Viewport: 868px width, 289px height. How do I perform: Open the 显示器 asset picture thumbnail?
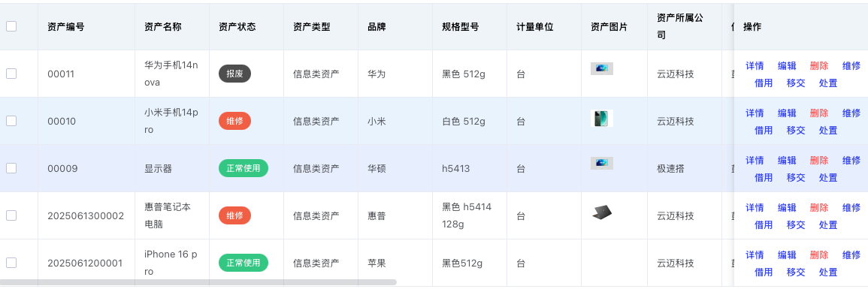(x=602, y=163)
